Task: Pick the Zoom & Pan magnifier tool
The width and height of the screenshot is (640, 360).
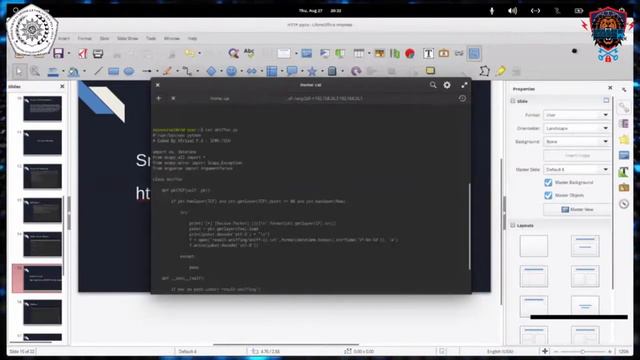Action: pos(35,71)
